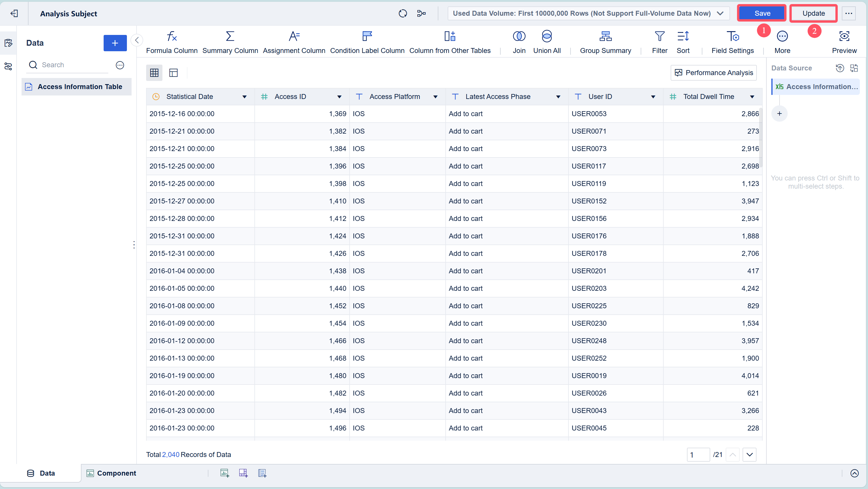This screenshot has width=868, height=489.
Task: Go to next page arrow
Action: [x=749, y=455]
